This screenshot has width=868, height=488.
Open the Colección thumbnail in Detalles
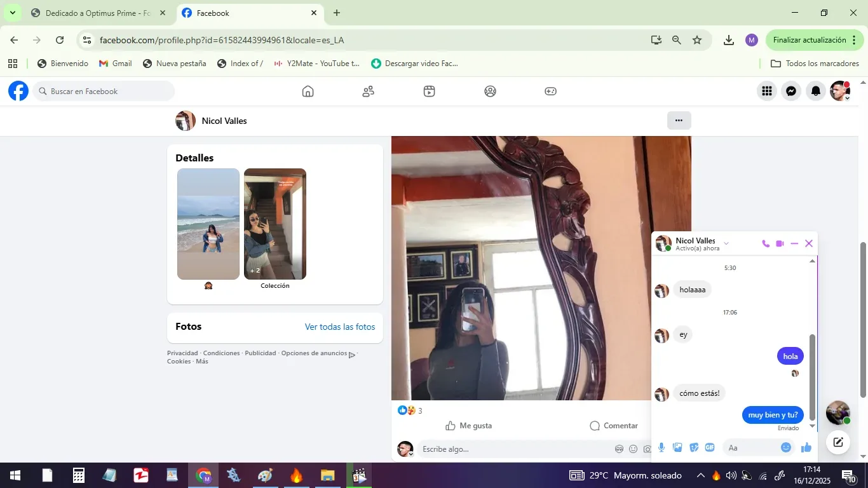[275, 224]
